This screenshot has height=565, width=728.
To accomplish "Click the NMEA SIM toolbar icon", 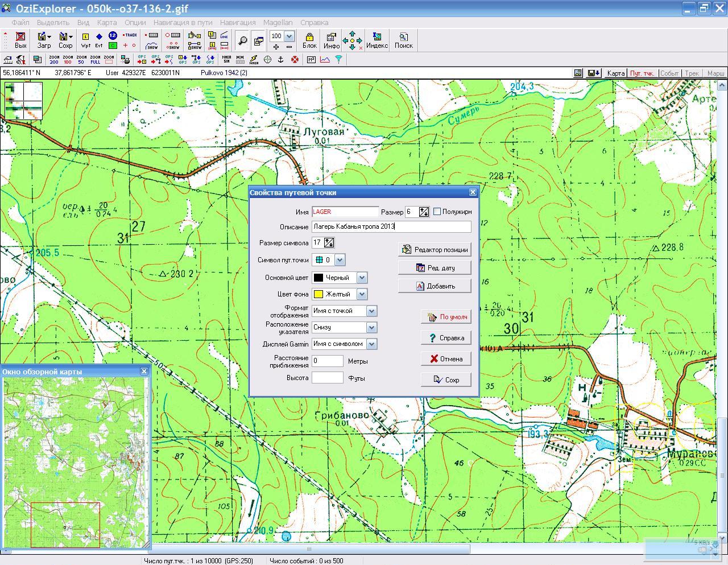I will click(x=226, y=59).
